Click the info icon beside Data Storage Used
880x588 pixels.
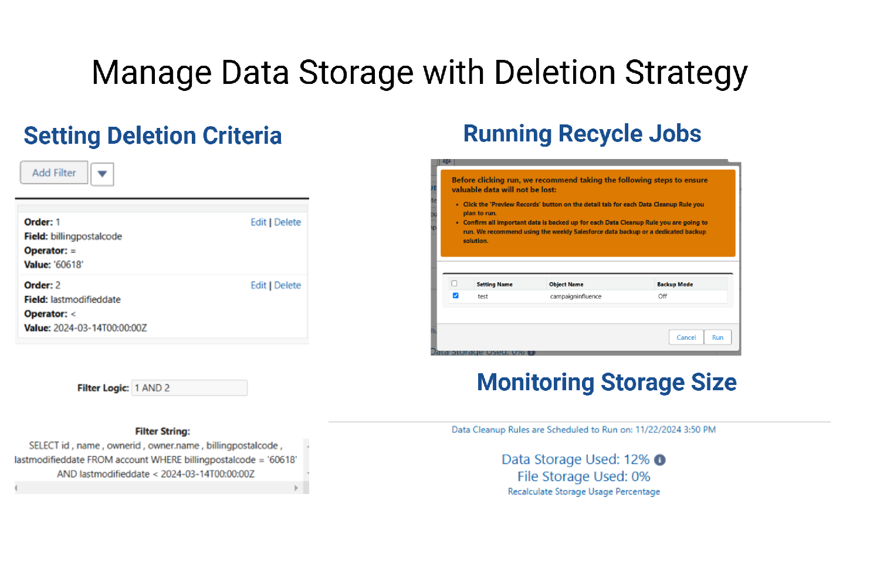(x=660, y=460)
